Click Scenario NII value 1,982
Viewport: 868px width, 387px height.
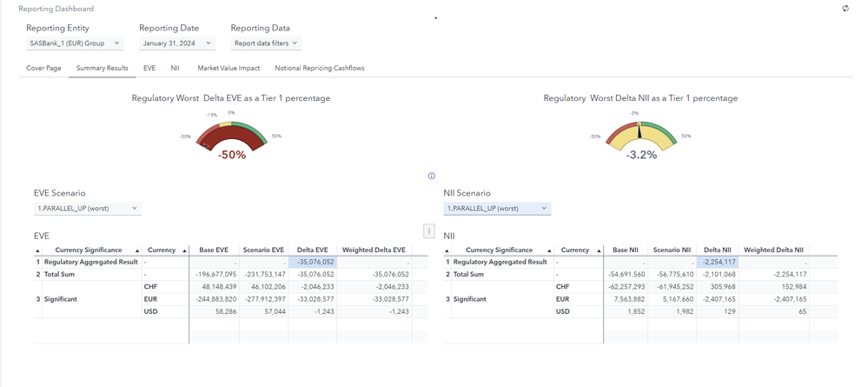(686, 311)
